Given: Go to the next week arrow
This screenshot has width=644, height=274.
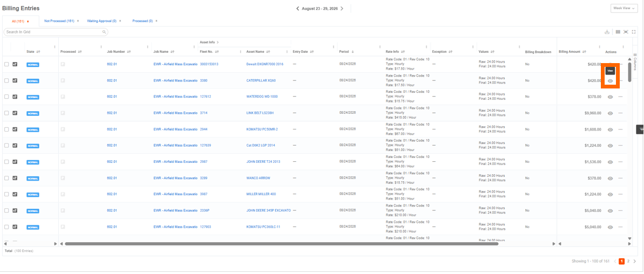Looking at the screenshot, I should (x=342, y=8).
